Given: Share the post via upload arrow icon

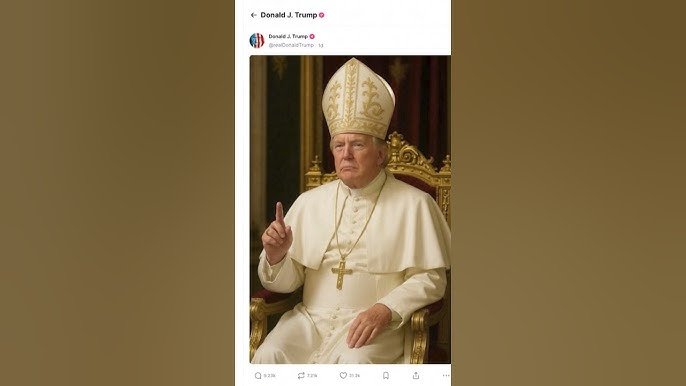Looking at the screenshot, I should click(x=416, y=375).
